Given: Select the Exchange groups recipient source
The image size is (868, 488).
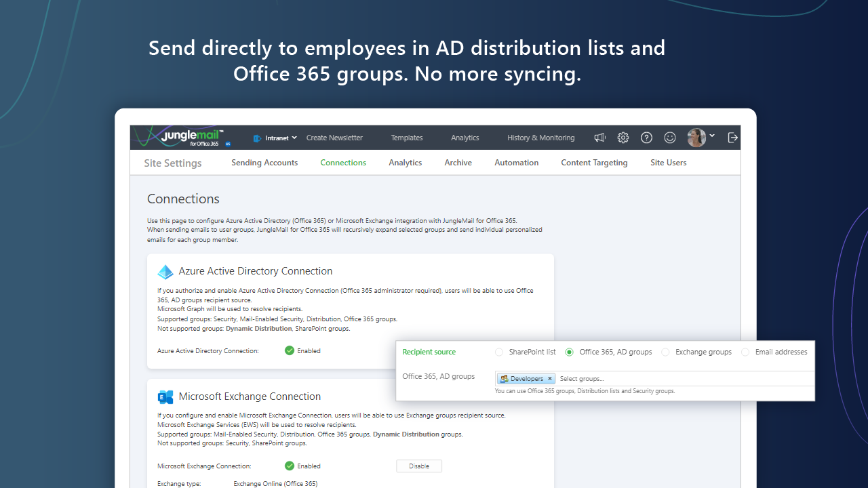Looking at the screenshot, I should 665,352.
